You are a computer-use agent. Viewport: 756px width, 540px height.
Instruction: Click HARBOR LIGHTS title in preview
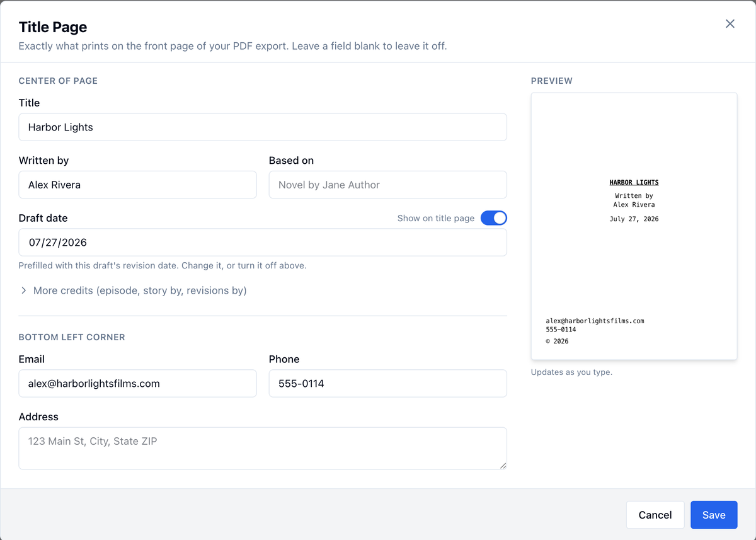(634, 183)
